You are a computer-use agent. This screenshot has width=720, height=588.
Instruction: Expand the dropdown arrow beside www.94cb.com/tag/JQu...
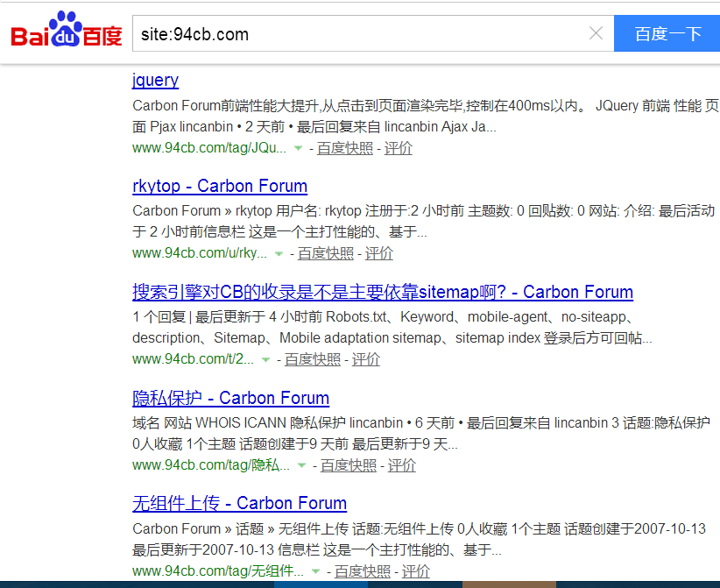click(298, 148)
